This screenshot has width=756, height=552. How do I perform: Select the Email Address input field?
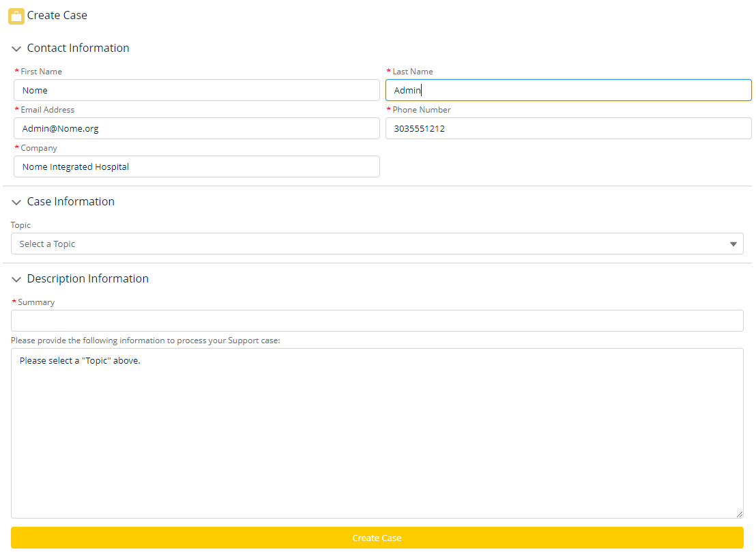(197, 128)
